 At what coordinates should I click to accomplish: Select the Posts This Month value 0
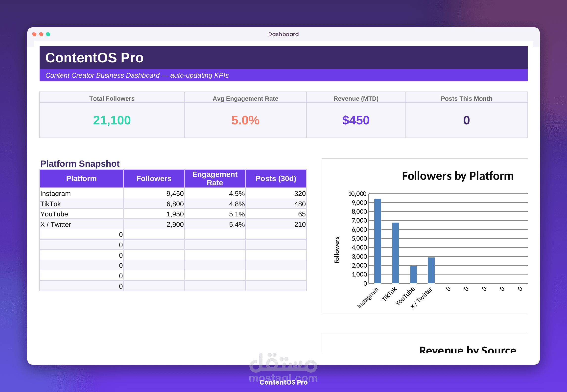[x=467, y=120]
